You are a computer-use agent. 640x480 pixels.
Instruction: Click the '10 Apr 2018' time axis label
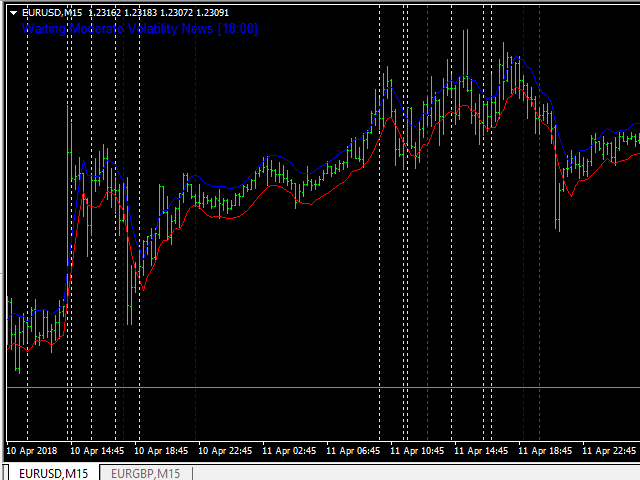[32, 451]
